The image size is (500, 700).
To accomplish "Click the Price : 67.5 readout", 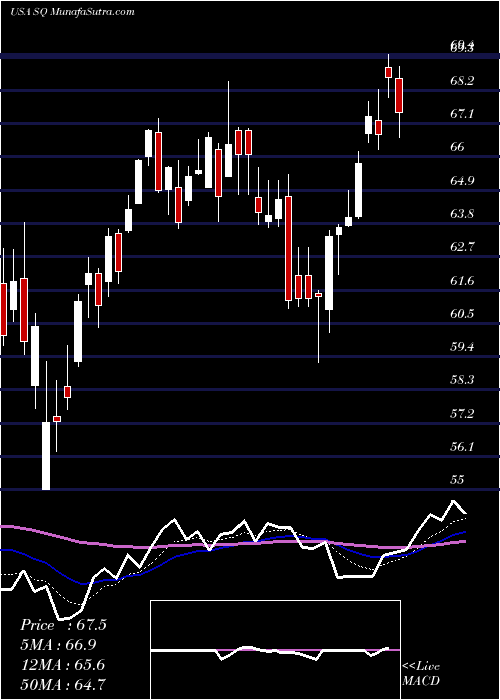I will click(63, 625).
